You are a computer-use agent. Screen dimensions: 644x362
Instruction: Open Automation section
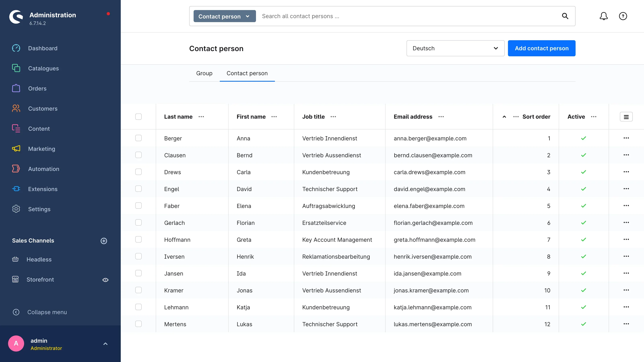pyautogui.click(x=43, y=169)
